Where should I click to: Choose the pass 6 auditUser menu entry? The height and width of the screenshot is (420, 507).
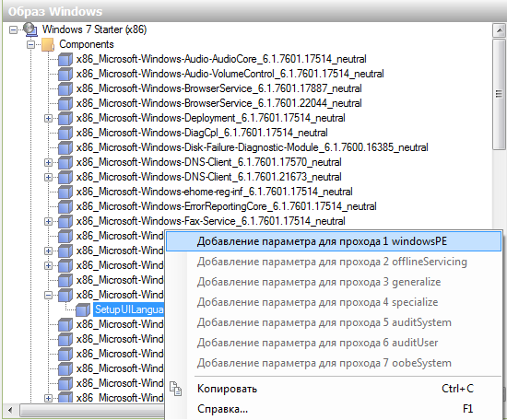pos(334,343)
